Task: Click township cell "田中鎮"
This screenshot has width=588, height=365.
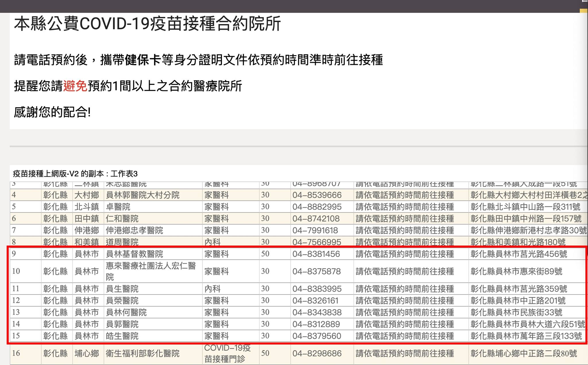Action: point(87,219)
